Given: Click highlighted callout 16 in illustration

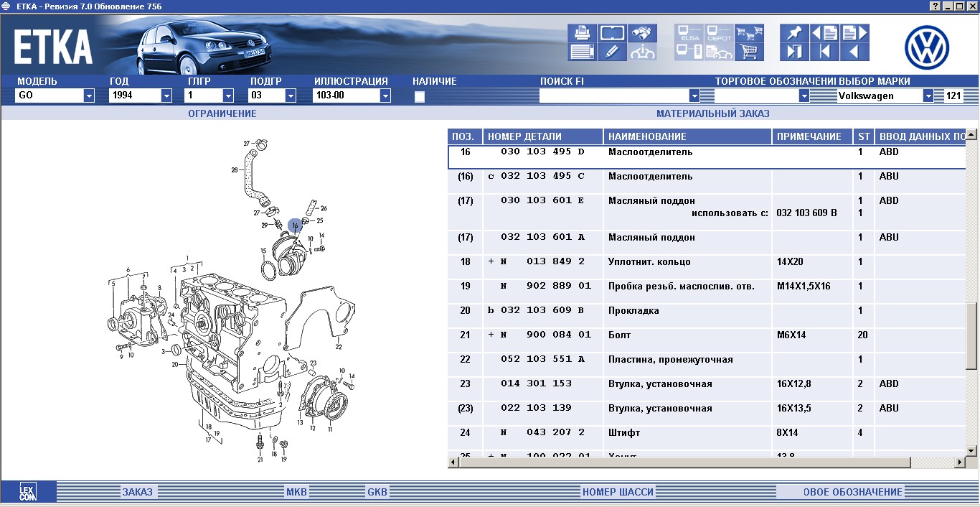Looking at the screenshot, I should tap(295, 225).
